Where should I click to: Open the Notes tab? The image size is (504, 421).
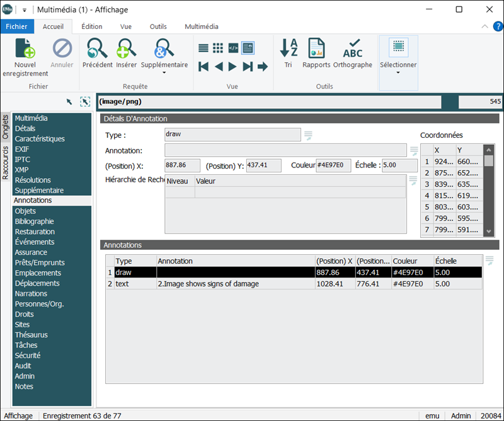point(52,386)
